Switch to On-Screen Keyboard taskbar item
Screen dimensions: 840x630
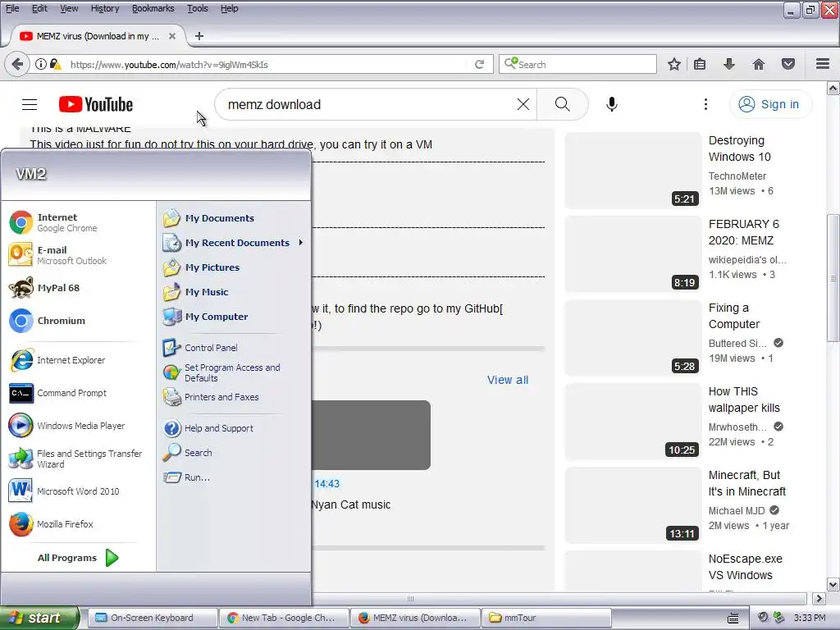tap(153, 618)
